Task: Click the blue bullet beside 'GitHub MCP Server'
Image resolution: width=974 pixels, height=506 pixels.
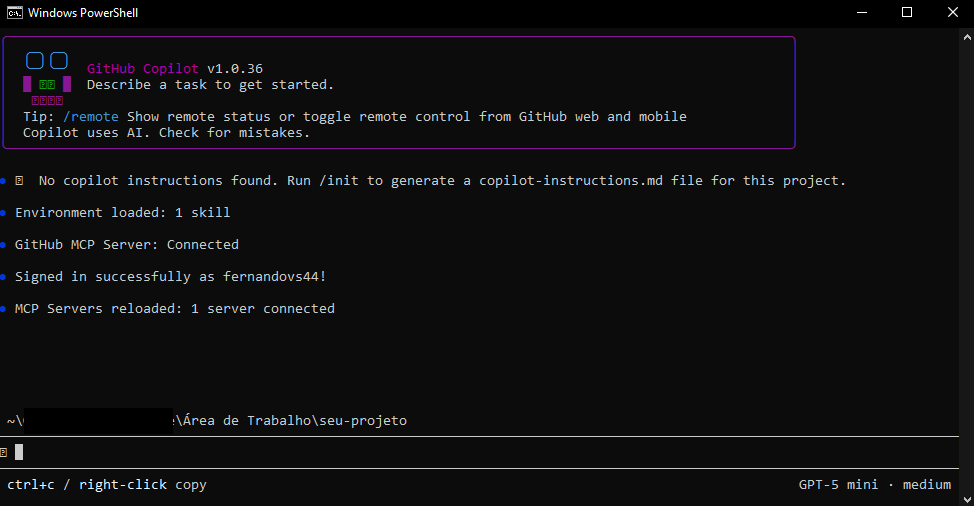Action: click(4, 245)
